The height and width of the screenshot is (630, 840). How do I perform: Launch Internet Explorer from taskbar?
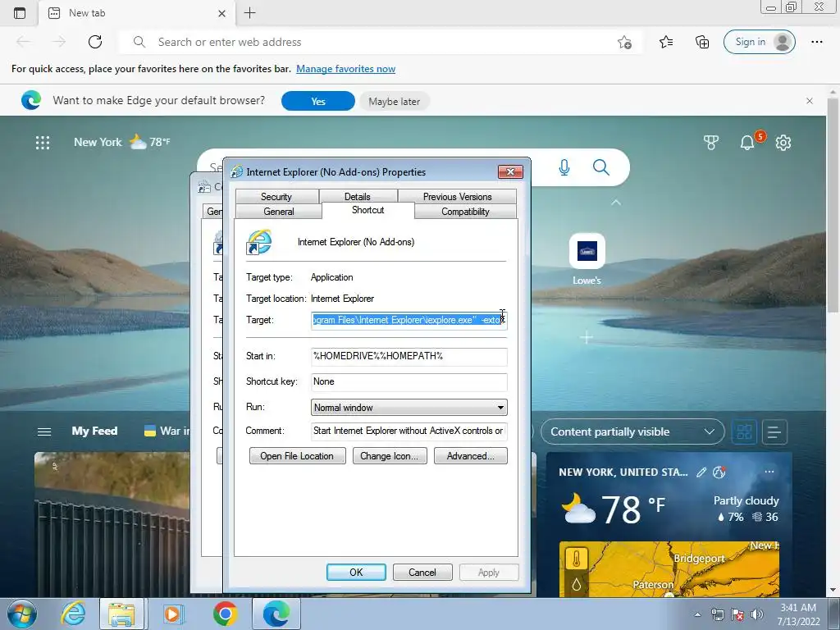73,614
